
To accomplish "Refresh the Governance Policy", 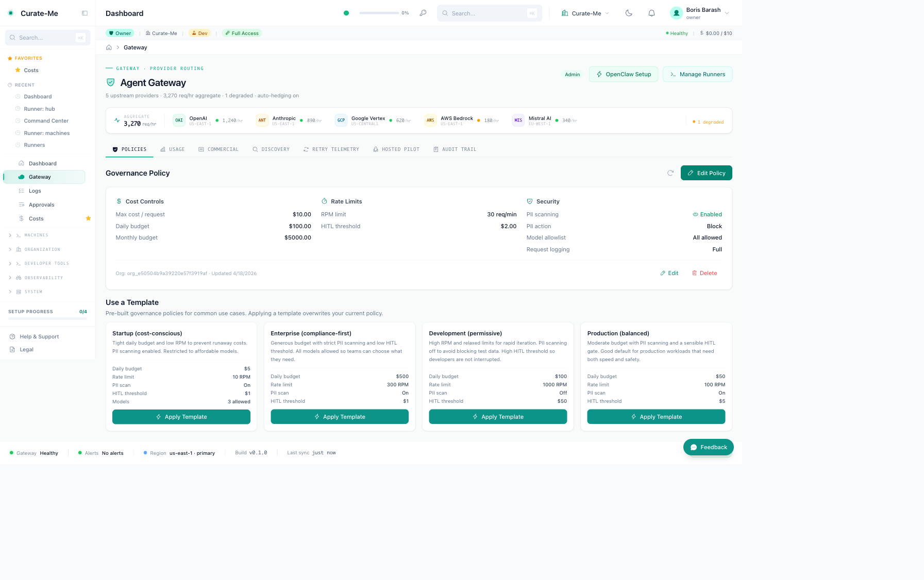I will coord(670,173).
